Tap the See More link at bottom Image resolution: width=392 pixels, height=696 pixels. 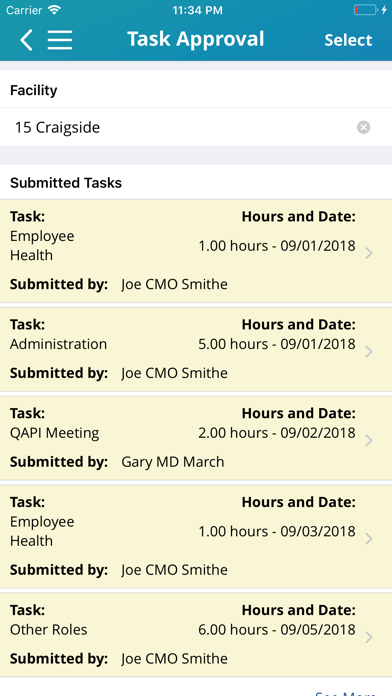345,693
